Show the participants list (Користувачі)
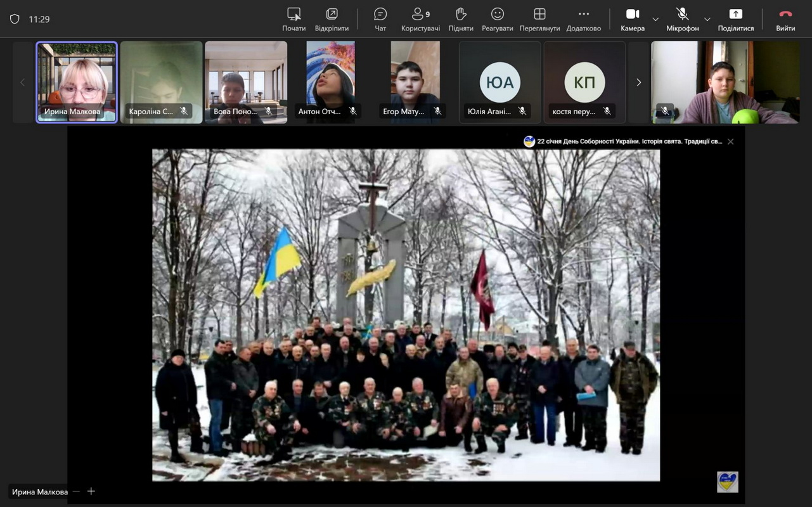The height and width of the screenshot is (507, 812). coord(420,19)
